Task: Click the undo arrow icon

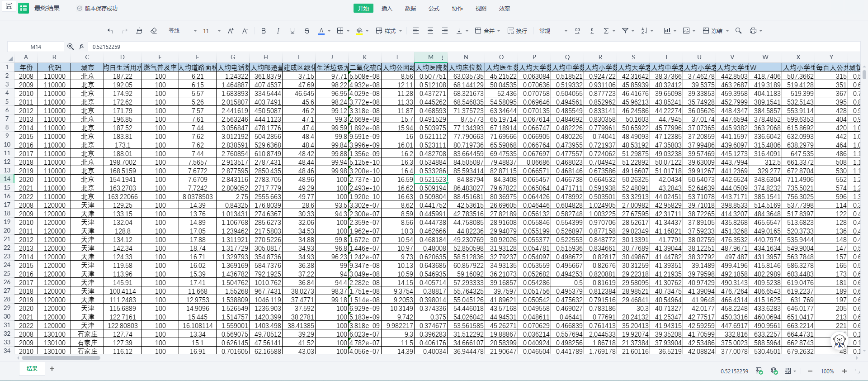Action: [x=110, y=31]
